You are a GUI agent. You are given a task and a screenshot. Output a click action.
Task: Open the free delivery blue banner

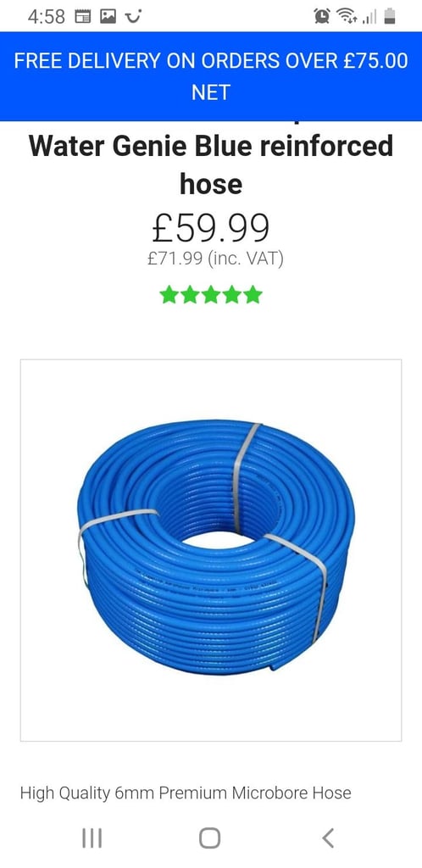point(211,76)
